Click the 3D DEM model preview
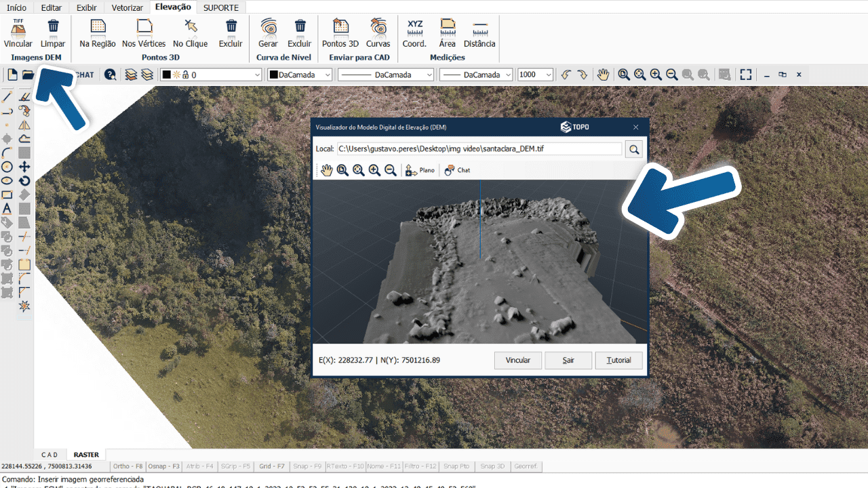The image size is (868, 488). pos(479,261)
